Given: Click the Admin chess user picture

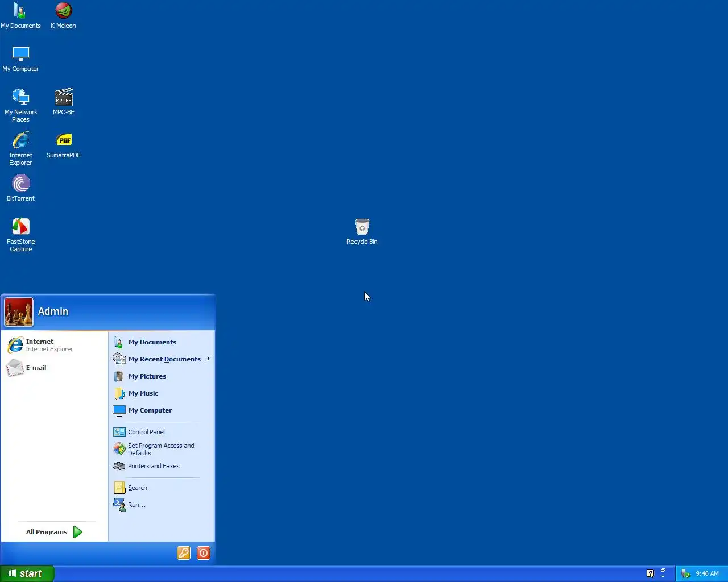Looking at the screenshot, I should pos(19,312).
